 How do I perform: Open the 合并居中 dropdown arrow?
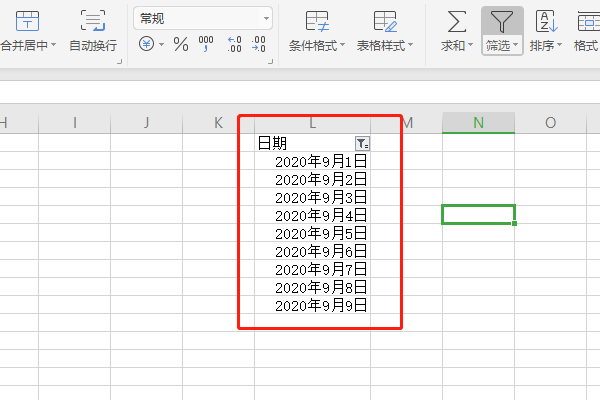pyautogui.click(x=54, y=45)
